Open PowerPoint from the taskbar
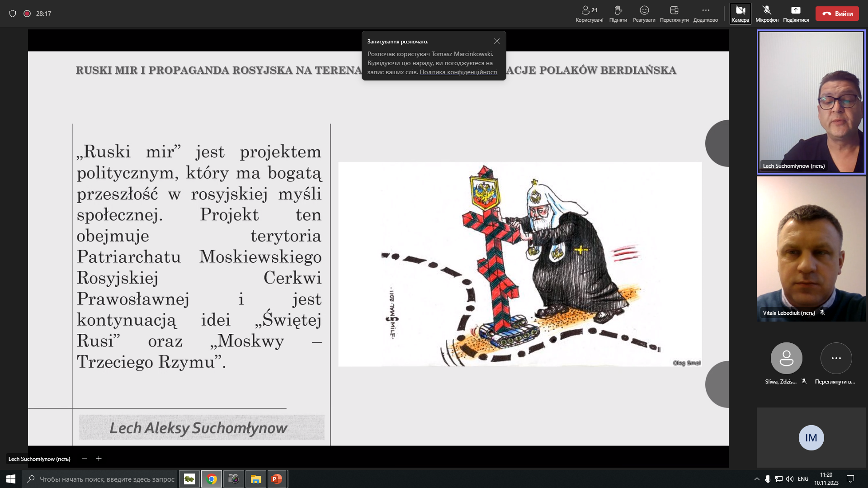 [277, 479]
